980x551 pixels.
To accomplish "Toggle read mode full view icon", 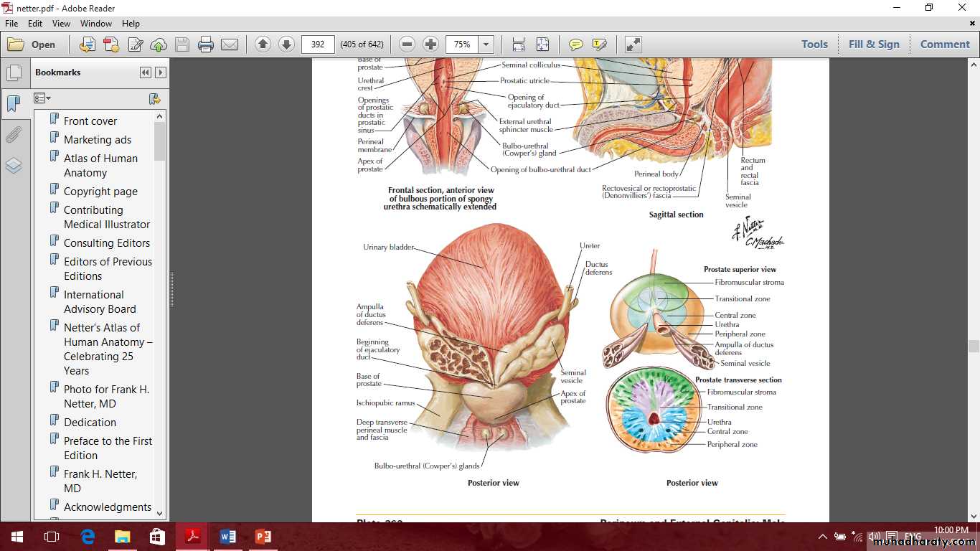I will click(633, 44).
